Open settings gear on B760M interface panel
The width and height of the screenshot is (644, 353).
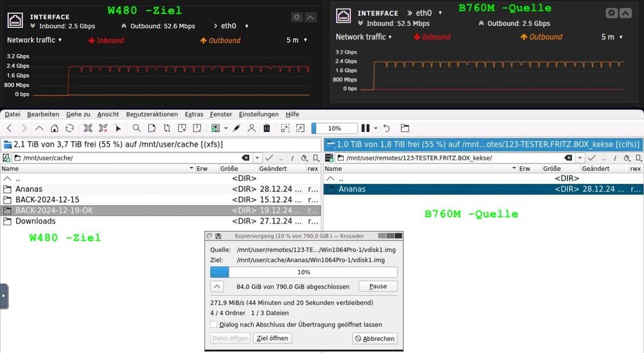612,13
